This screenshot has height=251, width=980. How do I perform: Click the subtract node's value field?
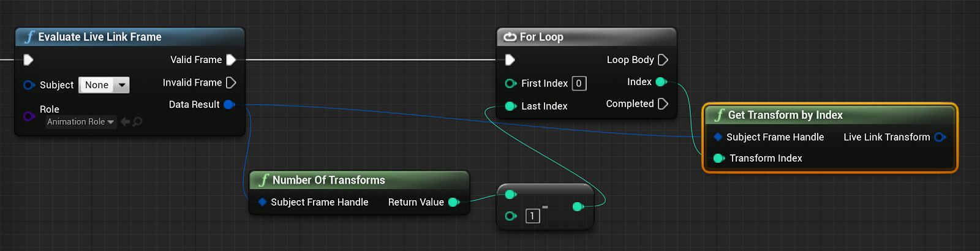click(532, 216)
